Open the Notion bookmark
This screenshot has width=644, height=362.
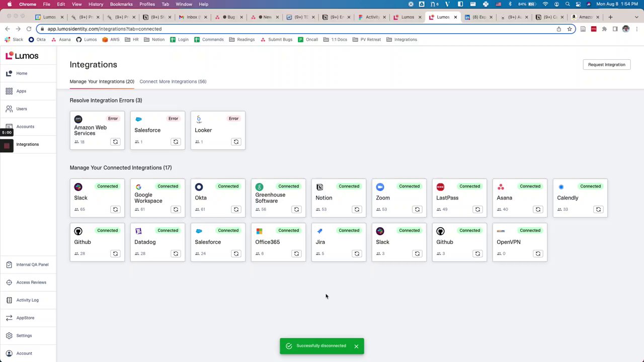click(154, 39)
